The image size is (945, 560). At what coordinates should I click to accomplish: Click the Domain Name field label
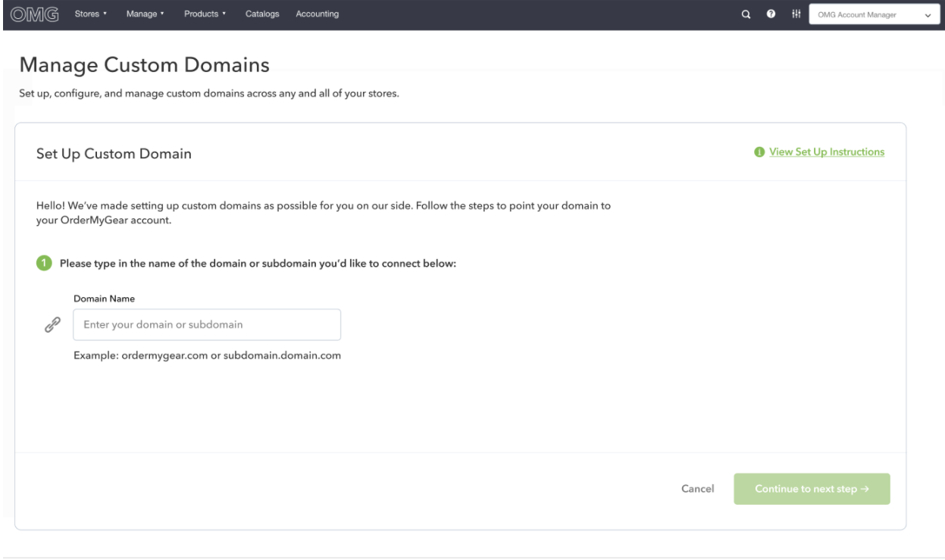pyautogui.click(x=105, y=299)
